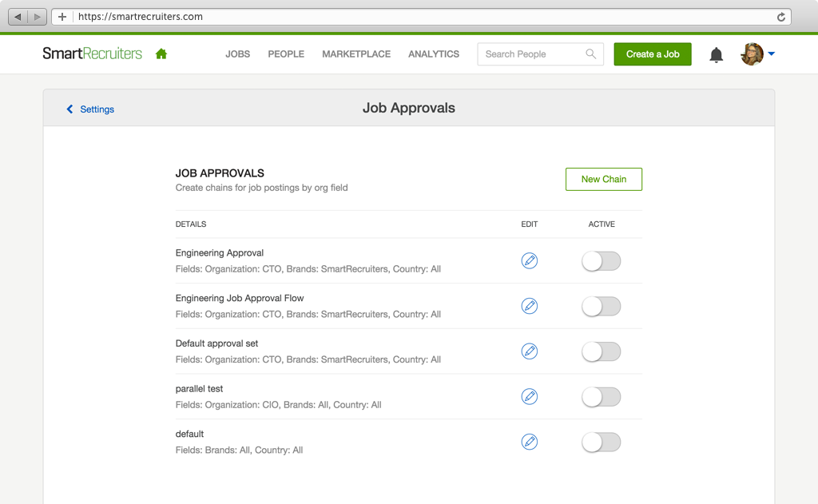Edit the Engineering Job Approval Flow chain
Image resolution: width=818 pixels, height=504 pixels.
[529, 306]
